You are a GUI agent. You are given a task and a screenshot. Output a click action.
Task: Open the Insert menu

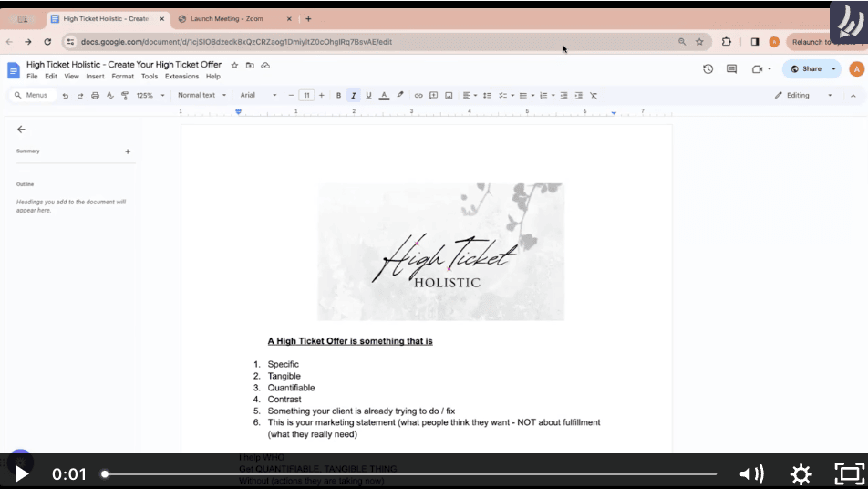click(95, 77)
